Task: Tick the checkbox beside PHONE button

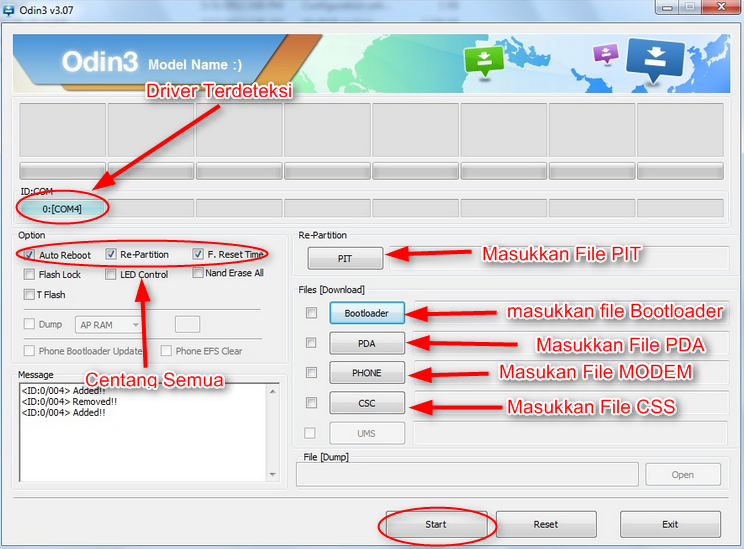Action: (x=311, y=372)
